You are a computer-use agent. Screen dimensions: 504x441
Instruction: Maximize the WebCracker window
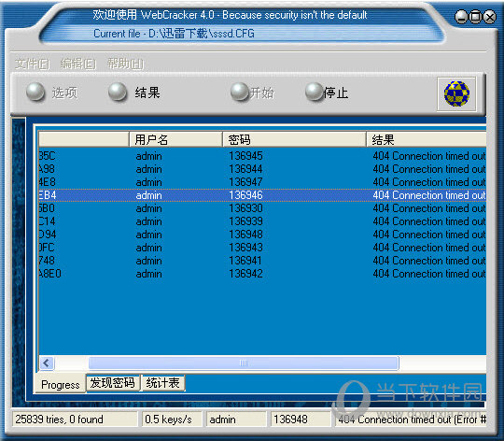point(475,17)
